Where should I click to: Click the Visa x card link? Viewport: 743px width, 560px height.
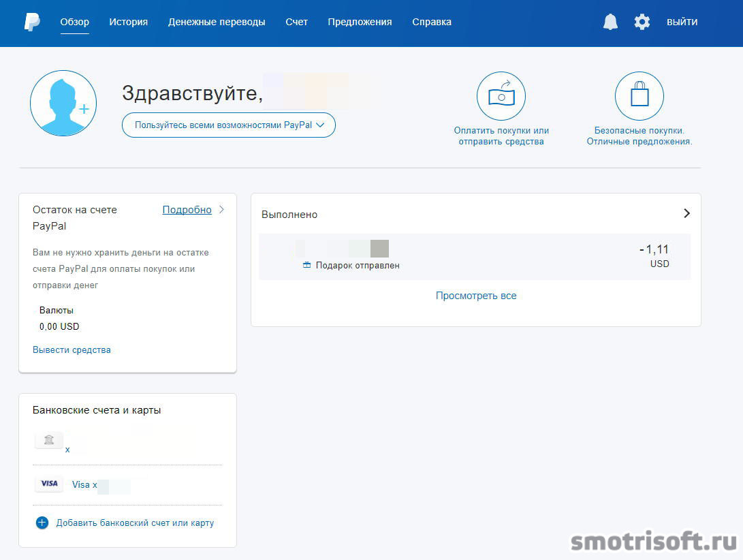point(84,484)
